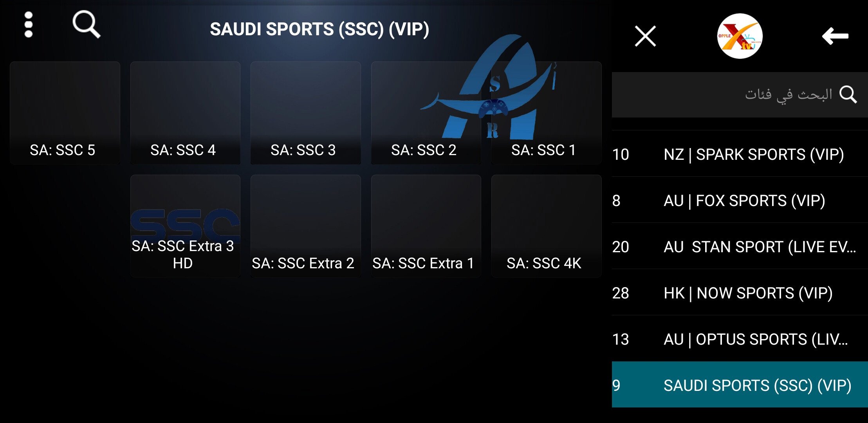Watch the SA: SSC 1 channel

[x=546, y=113]
